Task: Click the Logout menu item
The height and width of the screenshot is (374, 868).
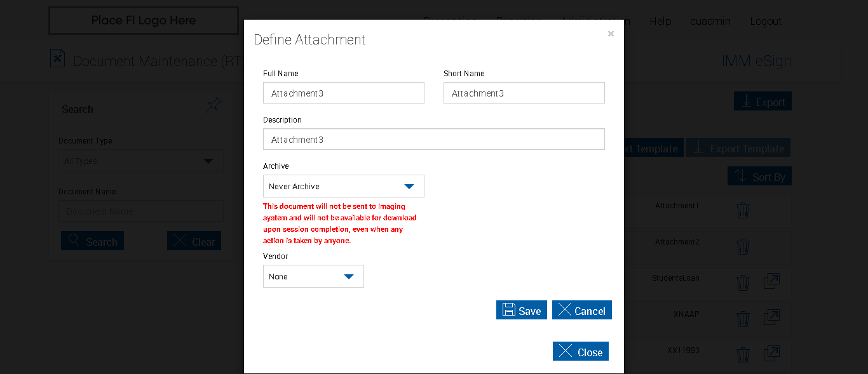Action: pos(766,21)
